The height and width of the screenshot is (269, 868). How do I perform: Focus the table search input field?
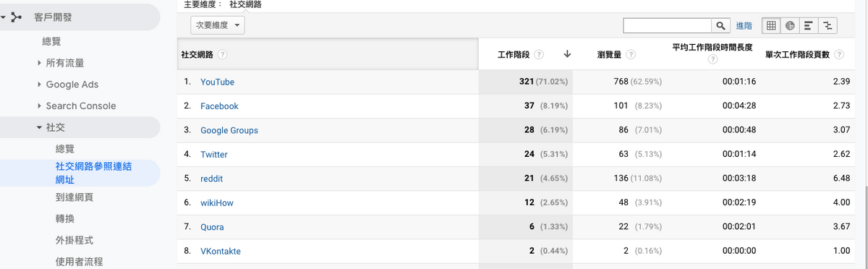click(668, 25)
